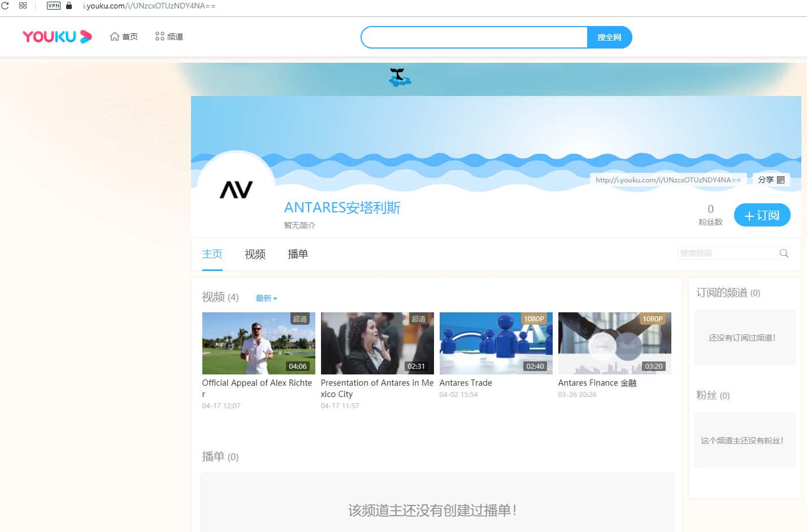Open the AV channel avatar
Viewport: 807px width, 532px height.
click(x=236, y=190)
